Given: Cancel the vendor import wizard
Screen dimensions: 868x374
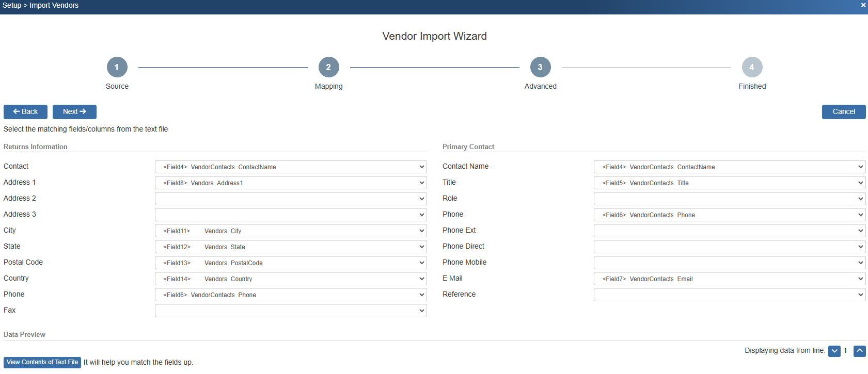Looking at the screenshot, I should point(843,112).
